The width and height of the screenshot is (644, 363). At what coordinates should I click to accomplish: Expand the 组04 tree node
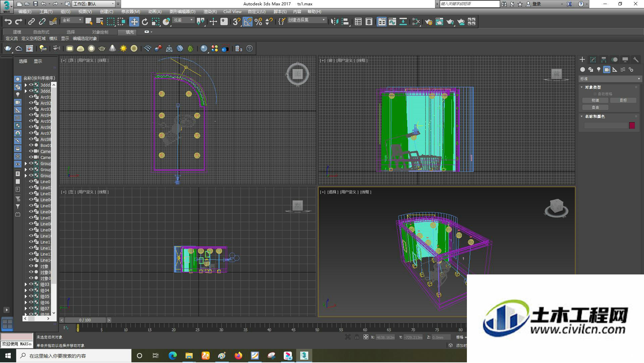coord(26,290)
